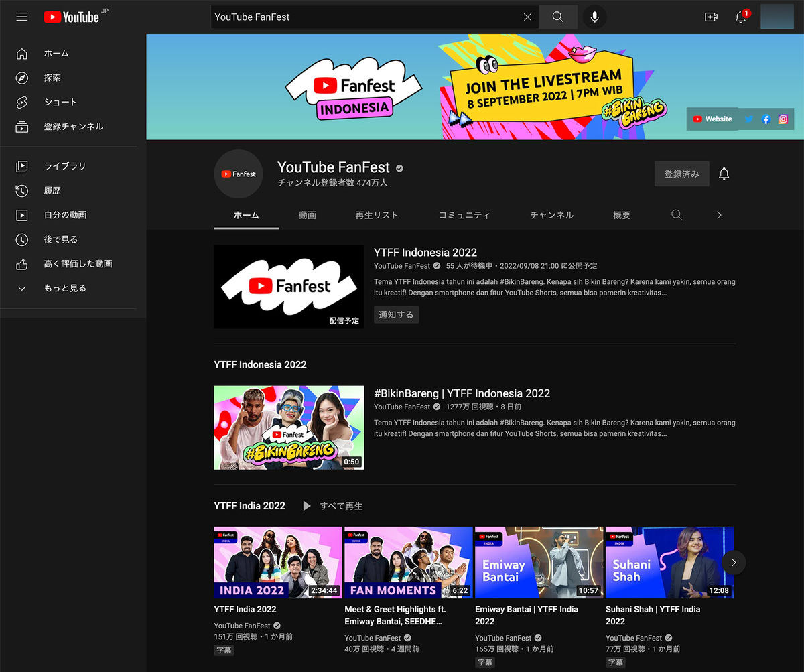Click the Website link on banner
The image size is (804, 672).
coord(712,119)
